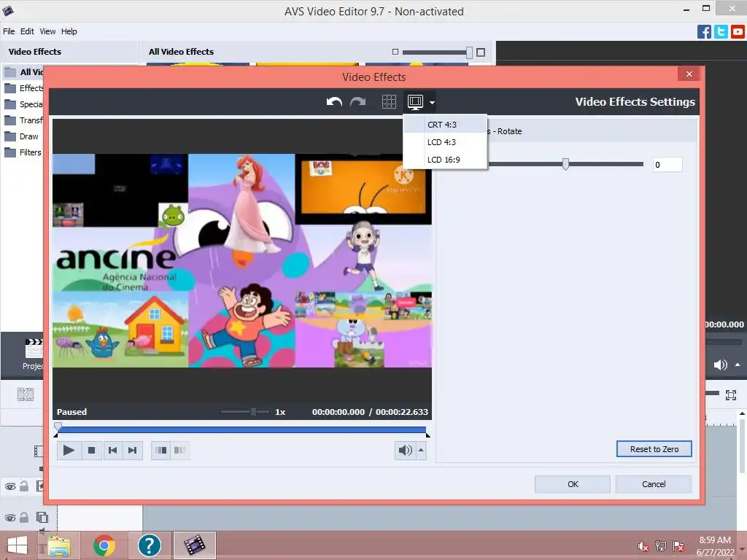Jump to the previous frame
The image size is (747, 560).
coord(112,450)
